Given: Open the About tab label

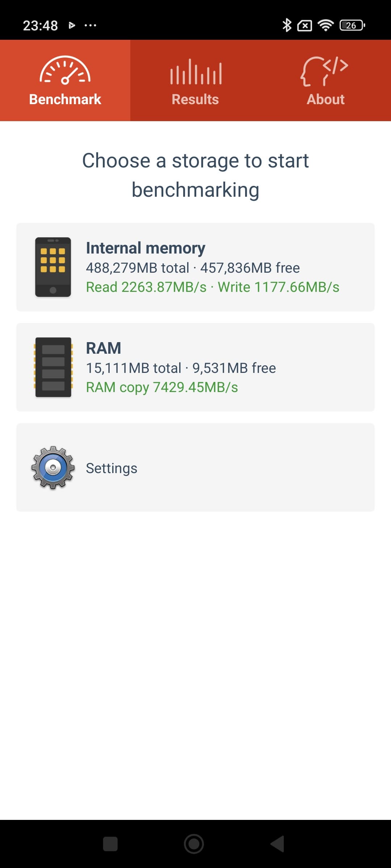Looking at the screenshot, I should (x=325, y=99).
